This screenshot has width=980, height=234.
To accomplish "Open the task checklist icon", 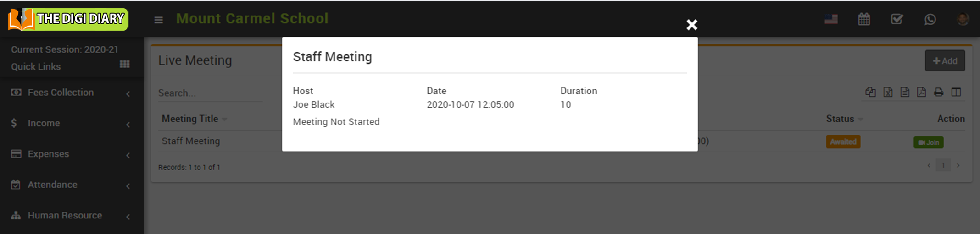I will (896, 19).
